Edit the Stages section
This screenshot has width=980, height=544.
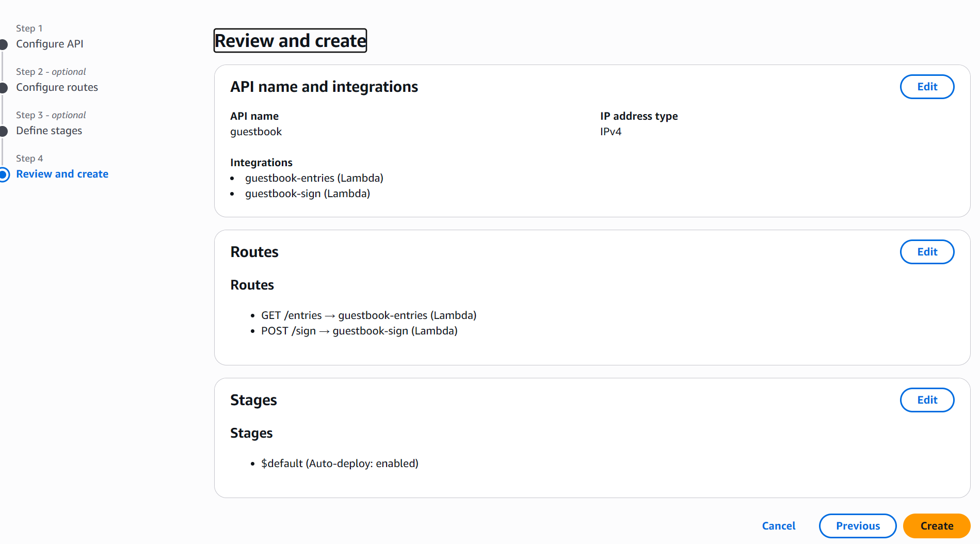(x=927, y=400)
